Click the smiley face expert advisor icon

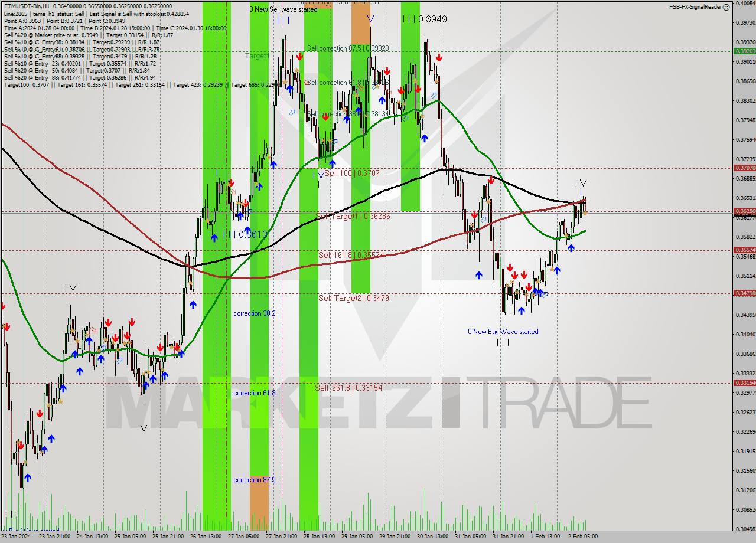tap(728, 6)
